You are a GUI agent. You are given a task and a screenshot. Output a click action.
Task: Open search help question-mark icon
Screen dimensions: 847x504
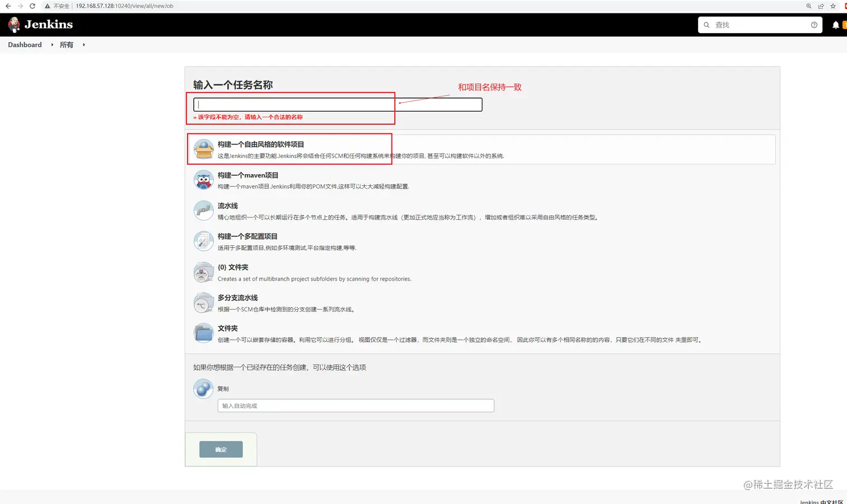(814, 25)
